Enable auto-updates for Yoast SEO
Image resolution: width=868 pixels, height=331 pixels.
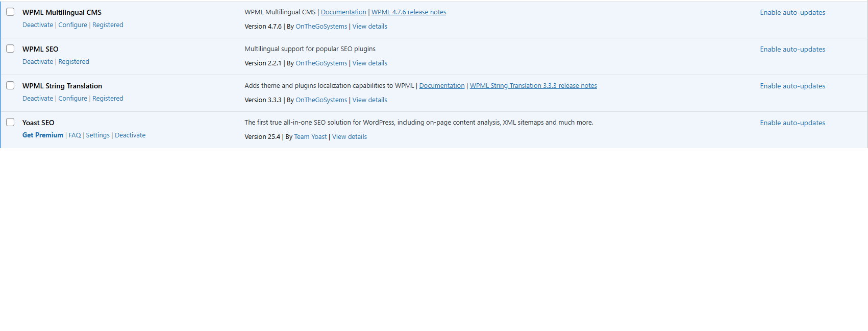click(792, 123)
